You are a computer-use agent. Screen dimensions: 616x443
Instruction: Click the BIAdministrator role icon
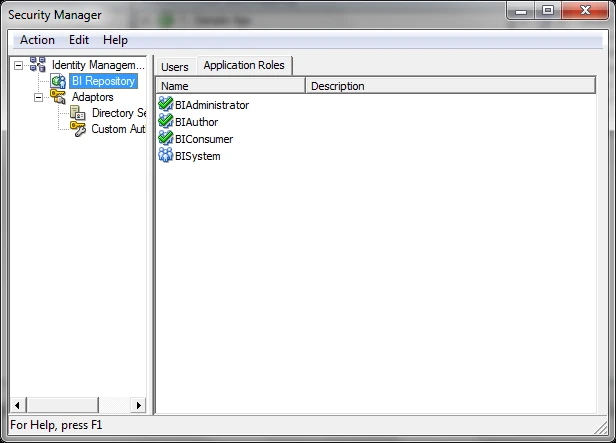[x=166, y=105]
